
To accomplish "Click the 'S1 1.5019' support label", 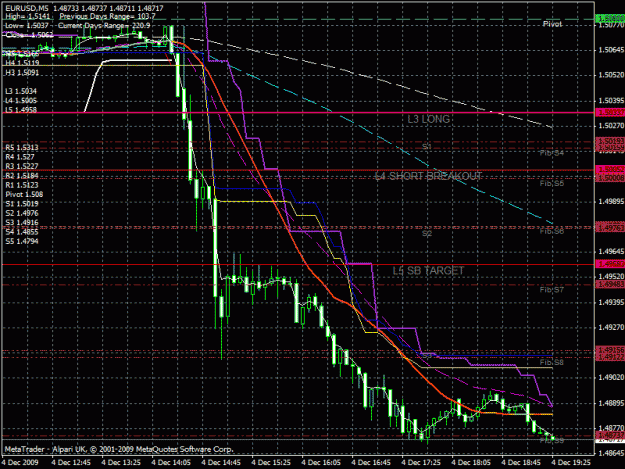I will (22, 204).
